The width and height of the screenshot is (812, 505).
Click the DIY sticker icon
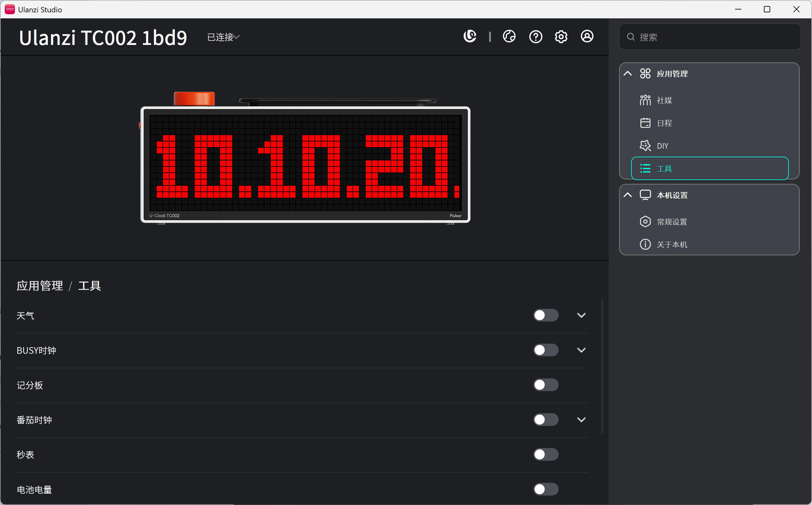pos(645,146)
